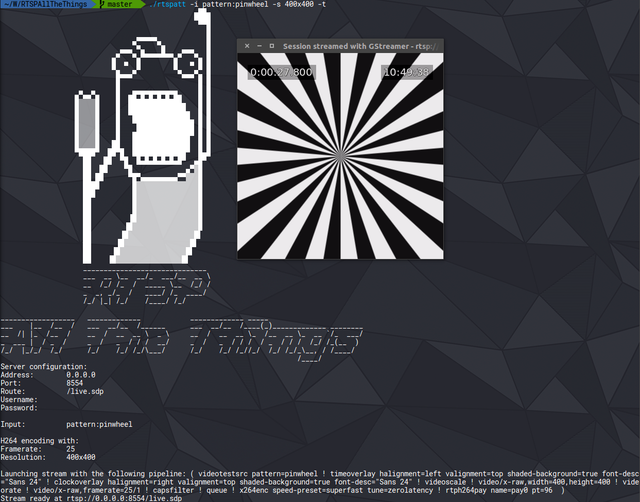640x502 pixels.
Task: Click the 'All The Things' ASCII banner
Action: [x=181, y=340]
